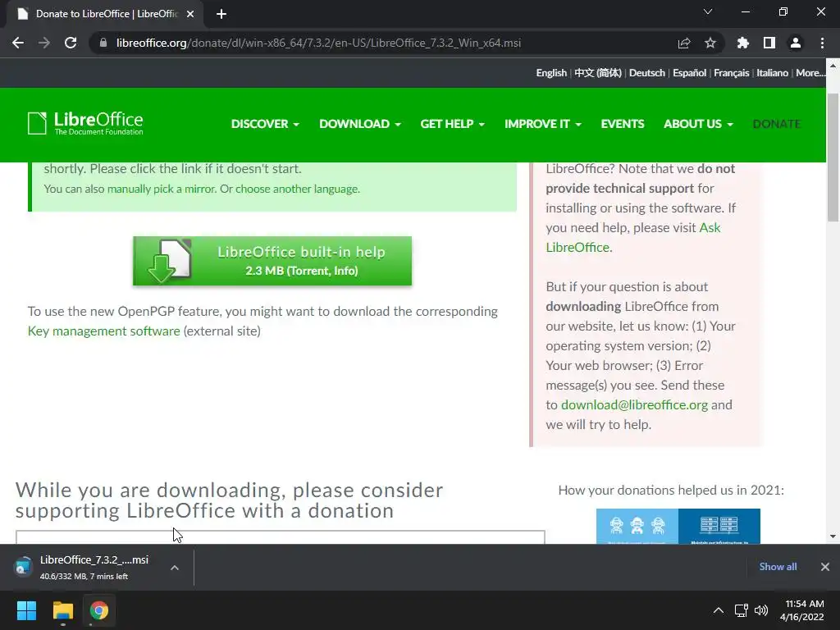Click DONATE in the navigation bar
Viewport: 840px width, 630px height.
pyautogui.click(x=777, y=124)
